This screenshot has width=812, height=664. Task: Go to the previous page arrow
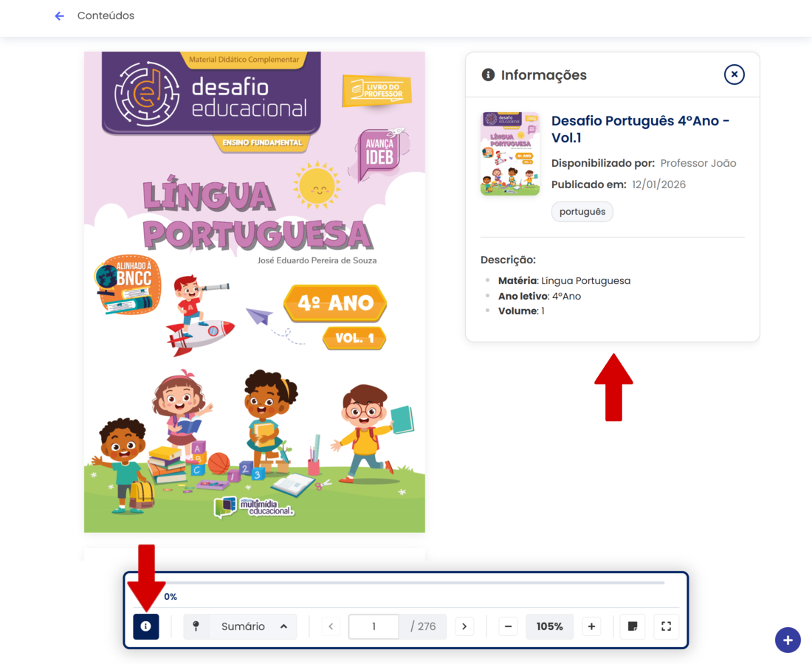point(331,626)
